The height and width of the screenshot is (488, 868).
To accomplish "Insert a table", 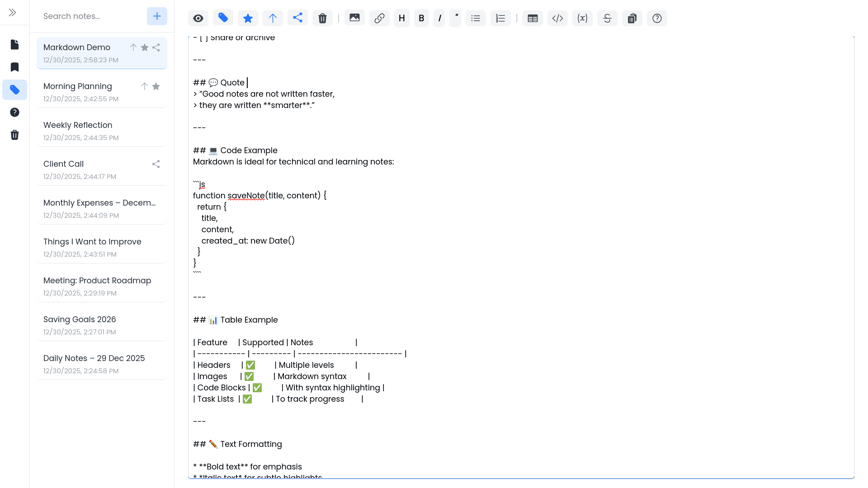I will point(533,18).
